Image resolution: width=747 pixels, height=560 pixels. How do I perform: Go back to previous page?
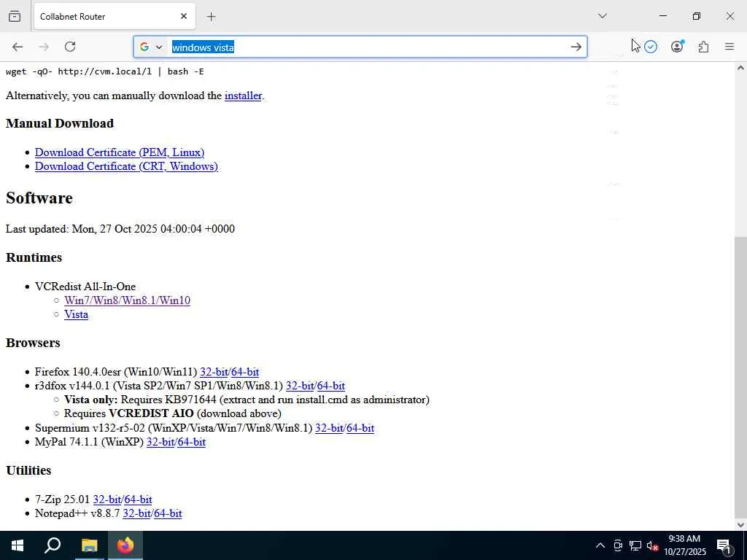(x=18, y=47)
